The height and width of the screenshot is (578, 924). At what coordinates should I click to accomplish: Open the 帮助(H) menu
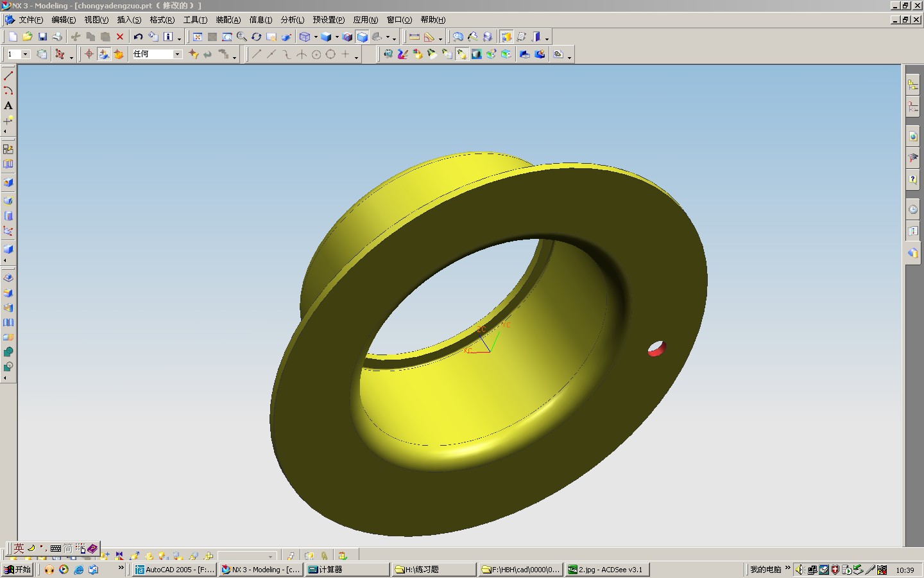tap(432, 20)
